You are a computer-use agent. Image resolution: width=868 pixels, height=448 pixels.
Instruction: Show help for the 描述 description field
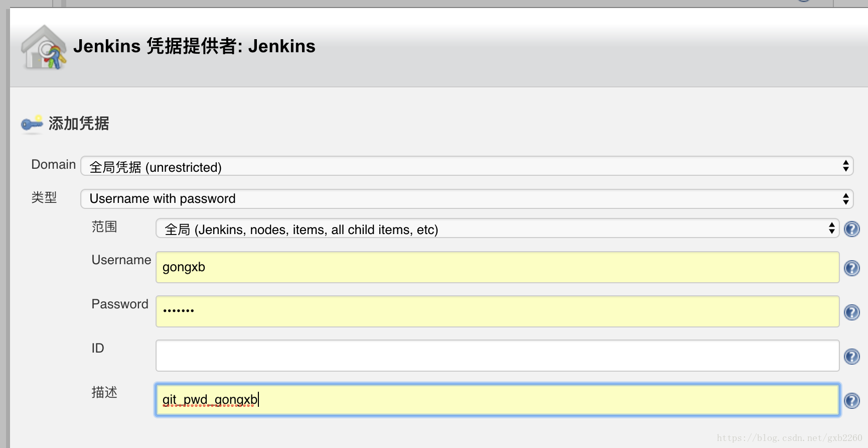coord(851,401)
